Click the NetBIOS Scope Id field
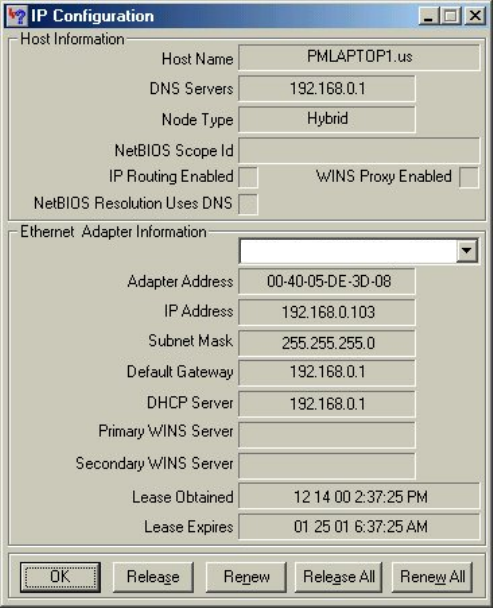Image resolution: width=493 pixels, height=608 pixels. (x=359, y=150)
